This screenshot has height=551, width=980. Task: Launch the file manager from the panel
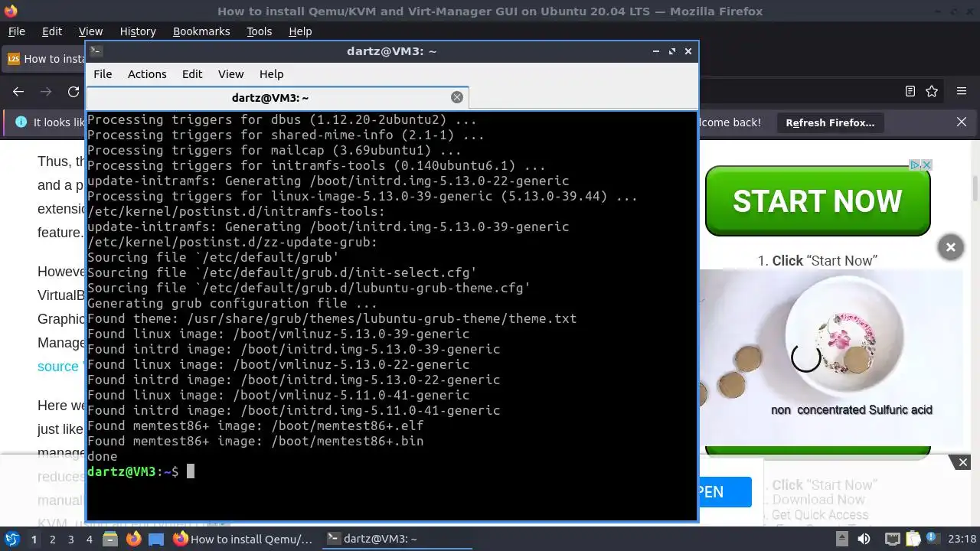pyautogui.click(x=110, y=540)
